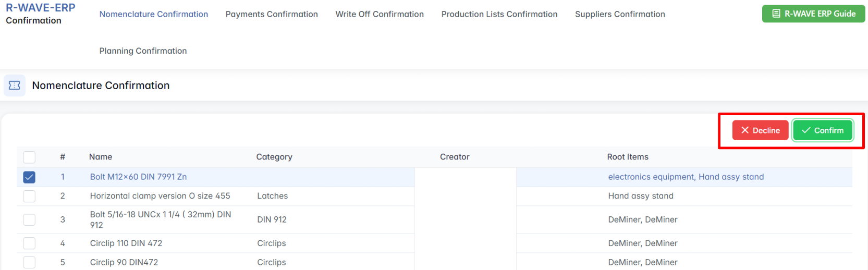
Task: Click the Name column header
Action: click(101, 157)
